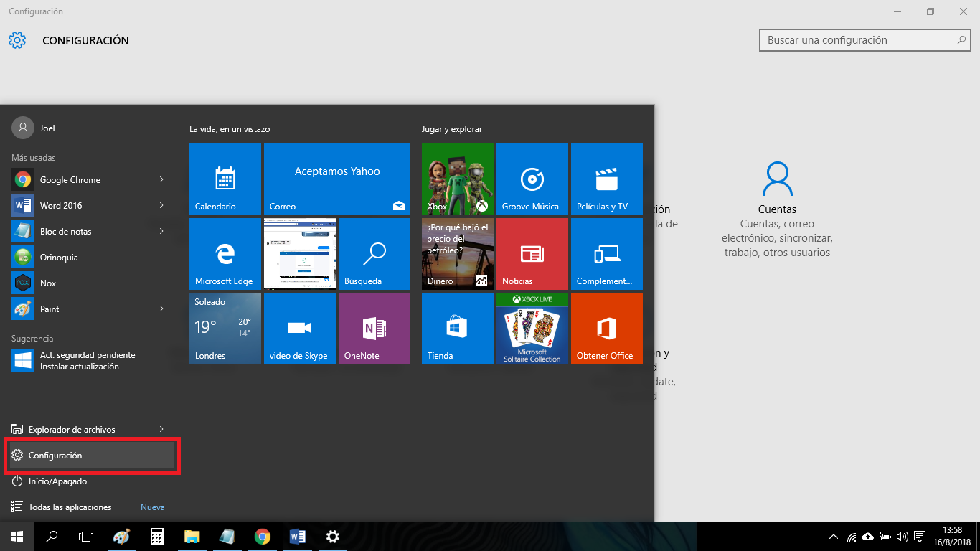Click the search magnifier in Configuración
980x551 pixels.
961,40
